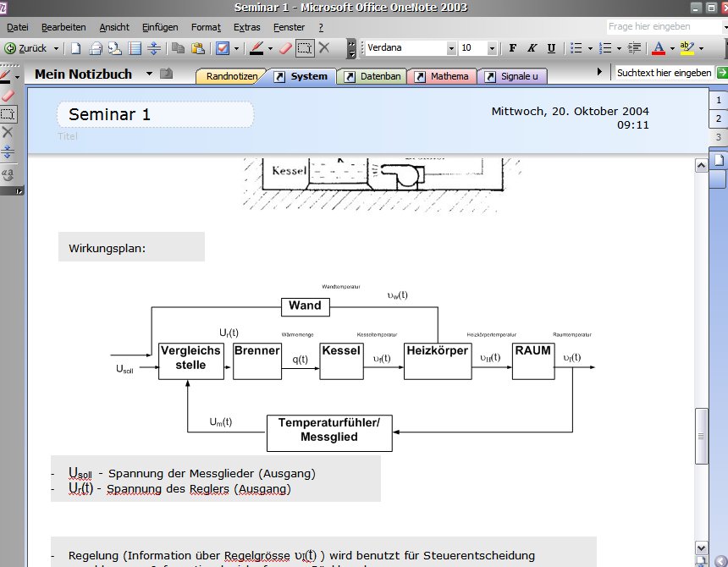Open the pen type dropdown in top toolbar

(270, 48)
